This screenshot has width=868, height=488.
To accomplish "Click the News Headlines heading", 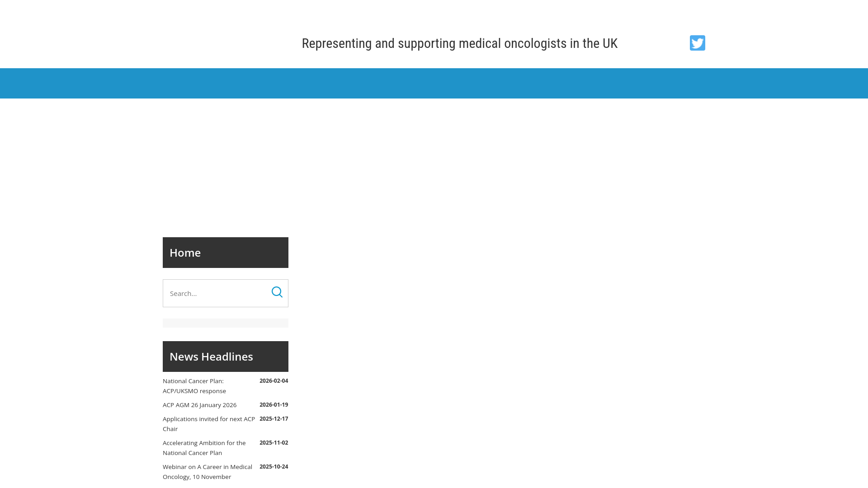I will pos(226,357).
